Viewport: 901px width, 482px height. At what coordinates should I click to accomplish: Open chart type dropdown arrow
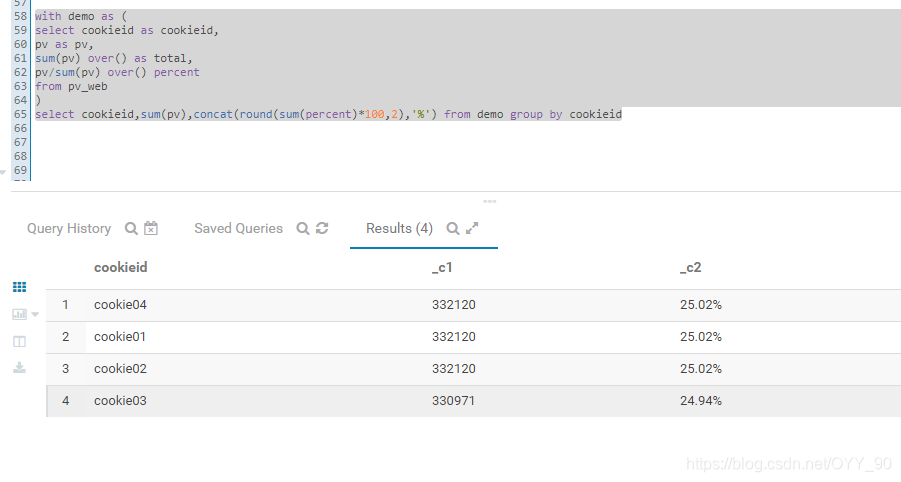pos(35,314)
